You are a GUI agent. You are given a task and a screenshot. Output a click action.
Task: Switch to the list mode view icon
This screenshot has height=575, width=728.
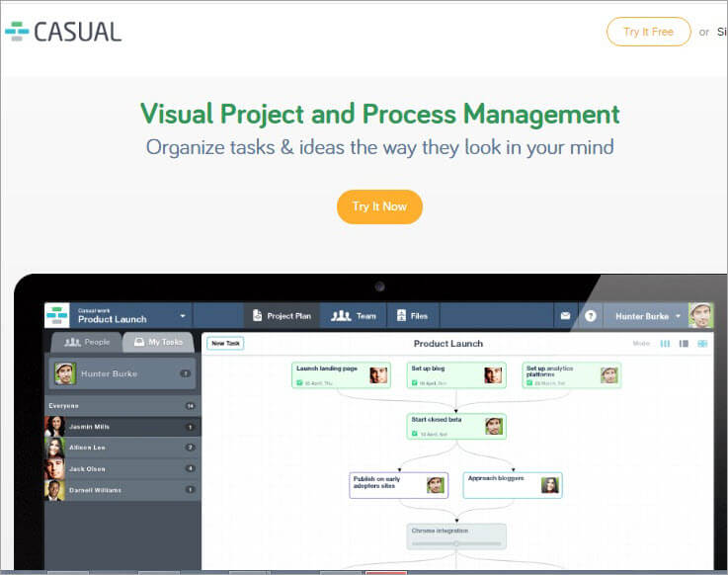point(684,344)
